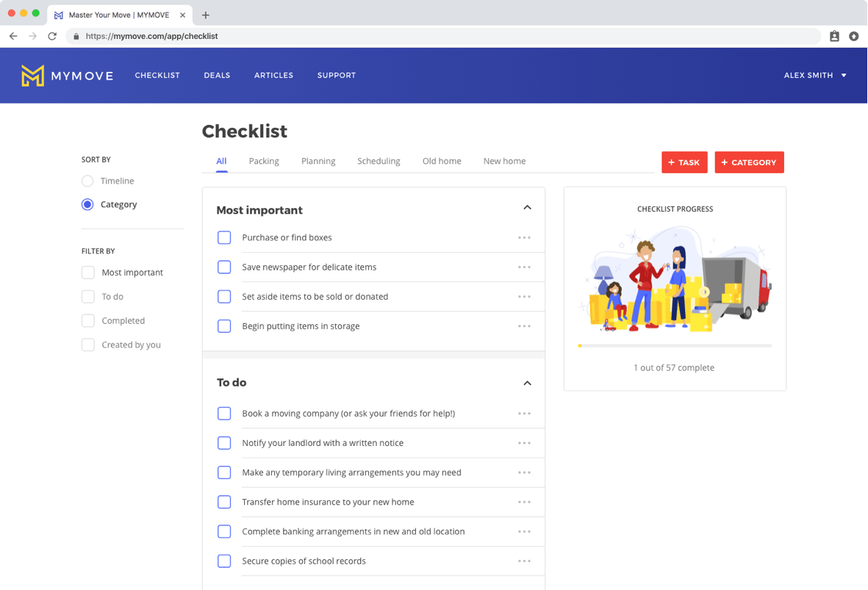
Task: Click the checklist progress bar
Action: 675,345
